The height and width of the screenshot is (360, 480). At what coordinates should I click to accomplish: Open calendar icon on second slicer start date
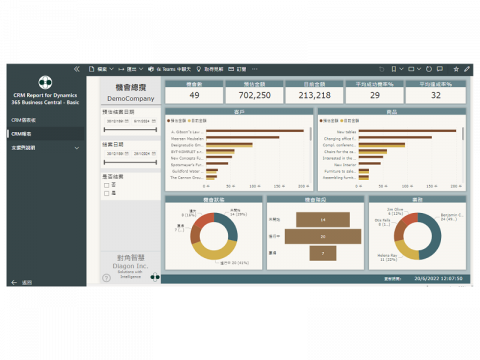pos(126,154)
